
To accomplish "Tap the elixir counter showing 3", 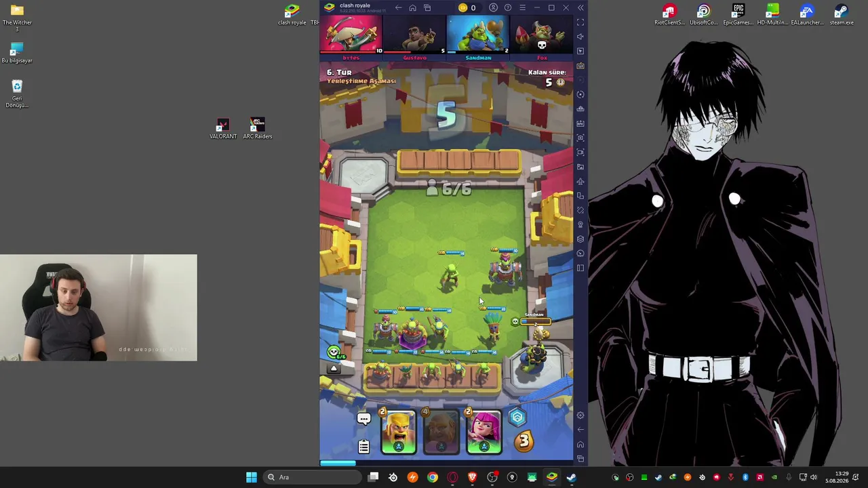I will (524, 442).
